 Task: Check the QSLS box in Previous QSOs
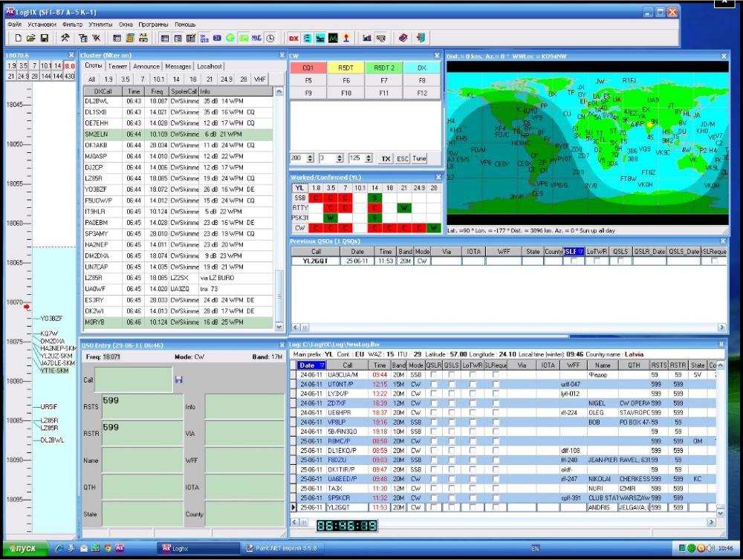[620, 261]
